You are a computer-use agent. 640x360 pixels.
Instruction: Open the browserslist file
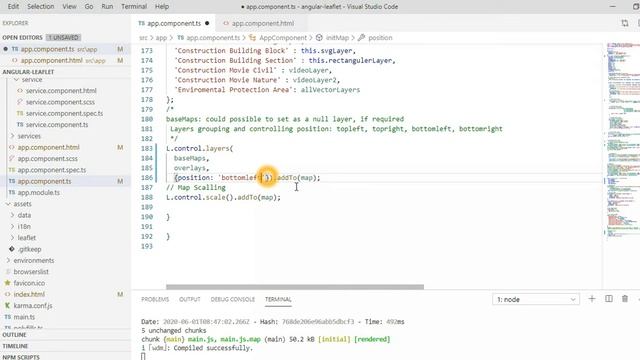pos(31,272)
